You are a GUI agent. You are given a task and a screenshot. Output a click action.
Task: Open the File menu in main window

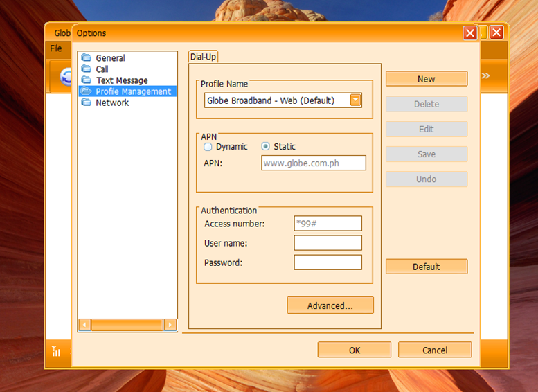click(x=56, y=48)
